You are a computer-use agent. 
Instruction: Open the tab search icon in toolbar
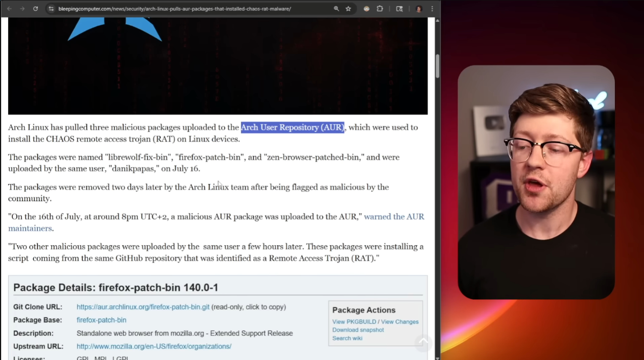399,9
